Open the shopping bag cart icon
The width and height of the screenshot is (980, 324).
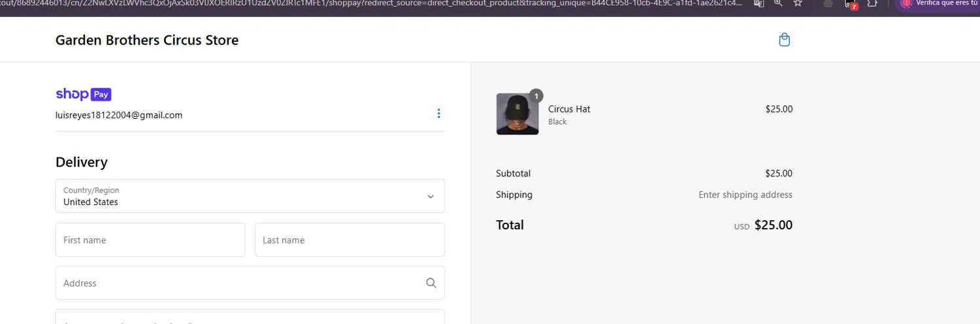click(x=785, y=40)
